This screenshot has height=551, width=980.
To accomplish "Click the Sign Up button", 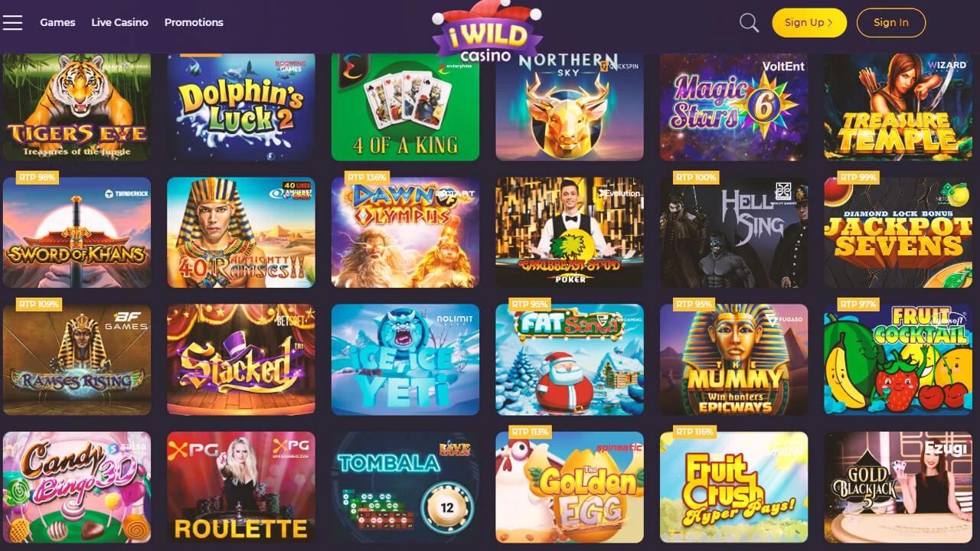I will [808, 22].
